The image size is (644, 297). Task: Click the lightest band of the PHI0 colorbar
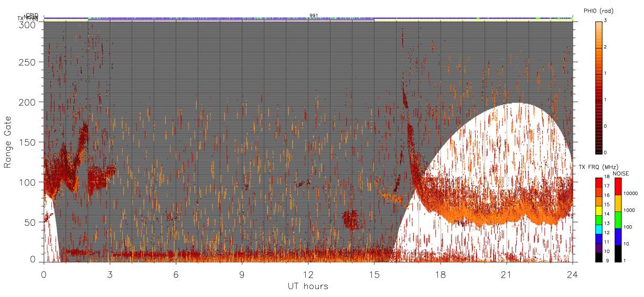pyautogui.click(x=598, y=24)
